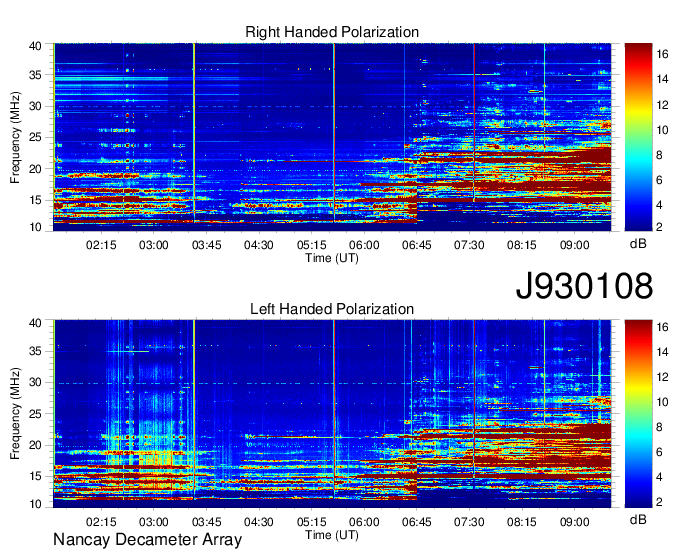Click the color bar beside Left Handed plot

tap(638, 414)
